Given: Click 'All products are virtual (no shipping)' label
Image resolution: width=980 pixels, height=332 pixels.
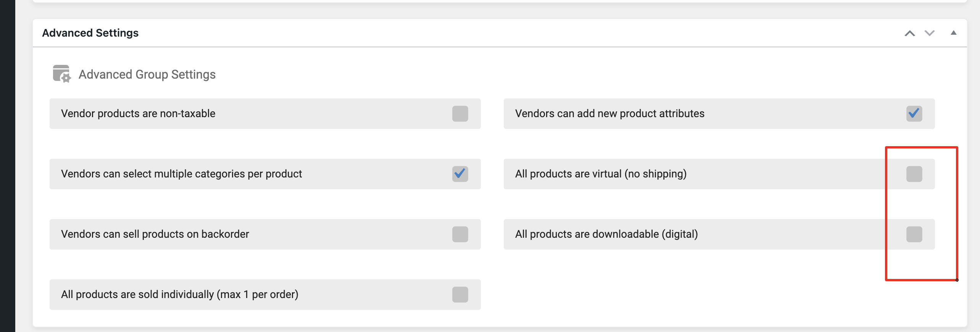Looking at the screenshot, I should pos(601,174).
